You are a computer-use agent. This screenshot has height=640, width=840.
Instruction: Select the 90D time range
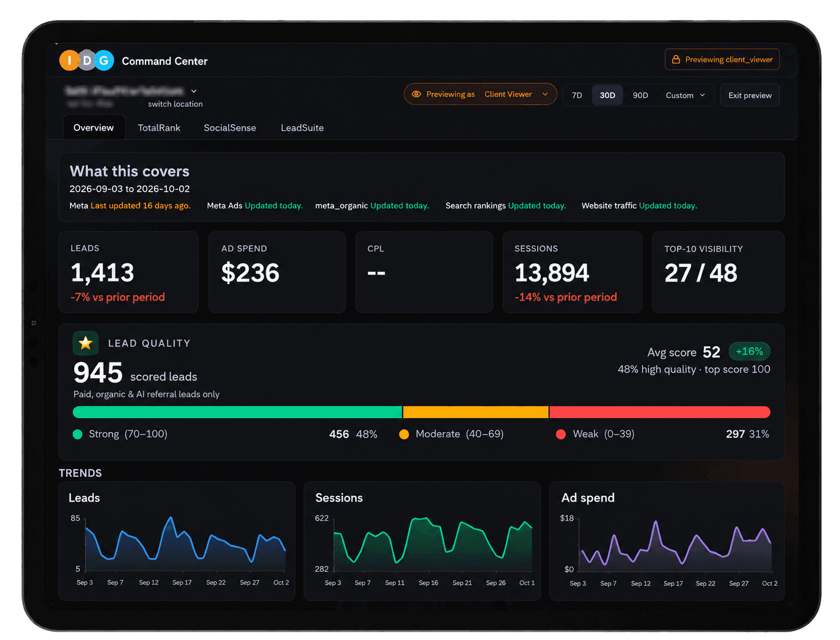(640, 95)
